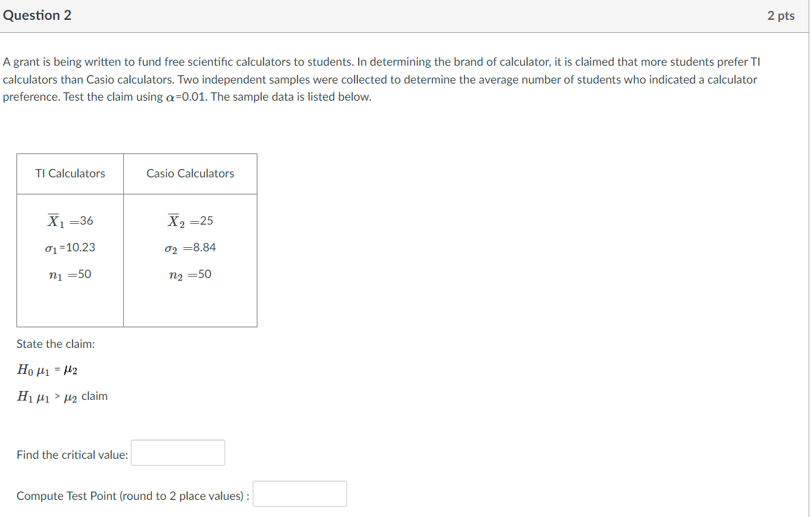This screenshot has width=812, height=517.
Task: Click the critical value input field
Action: 177,453
